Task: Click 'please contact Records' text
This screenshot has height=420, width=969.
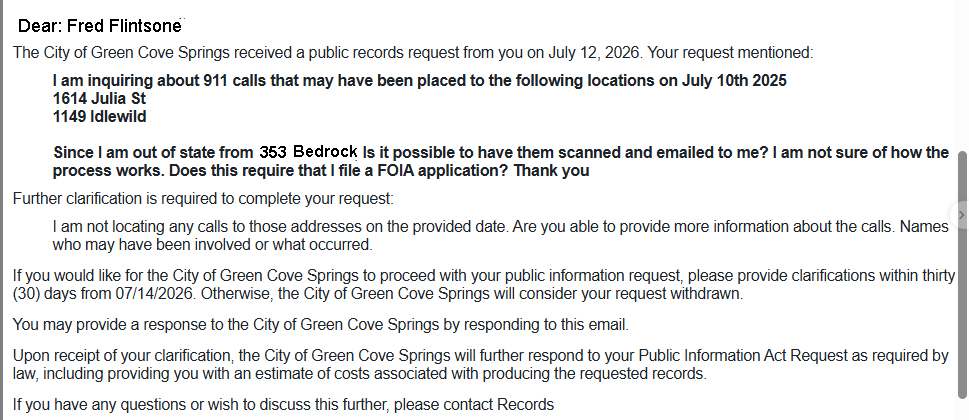Action: click(474, 405)
